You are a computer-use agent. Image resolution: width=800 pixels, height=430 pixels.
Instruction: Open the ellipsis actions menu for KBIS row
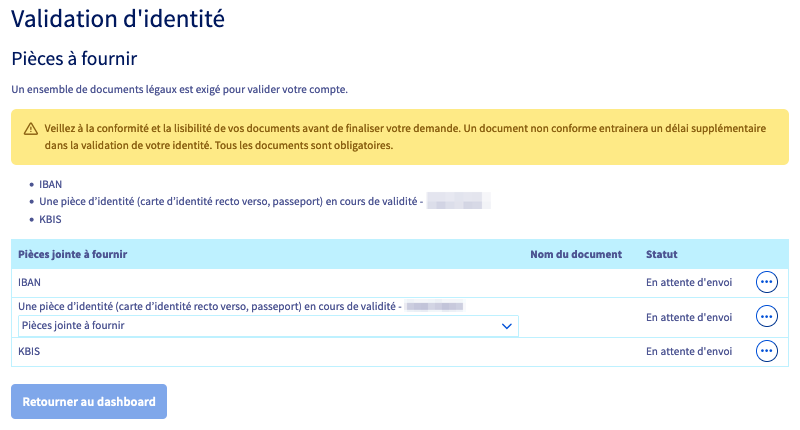click(x=767, y=351)
